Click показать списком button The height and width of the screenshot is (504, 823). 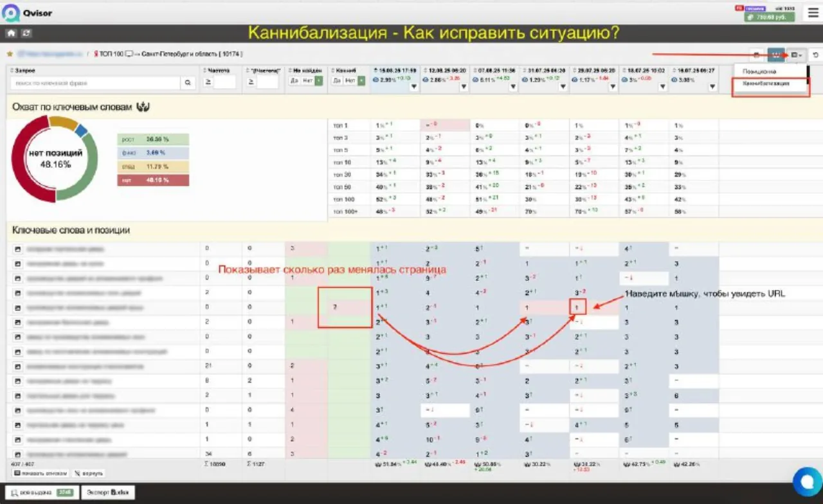[x=40, y=473]
